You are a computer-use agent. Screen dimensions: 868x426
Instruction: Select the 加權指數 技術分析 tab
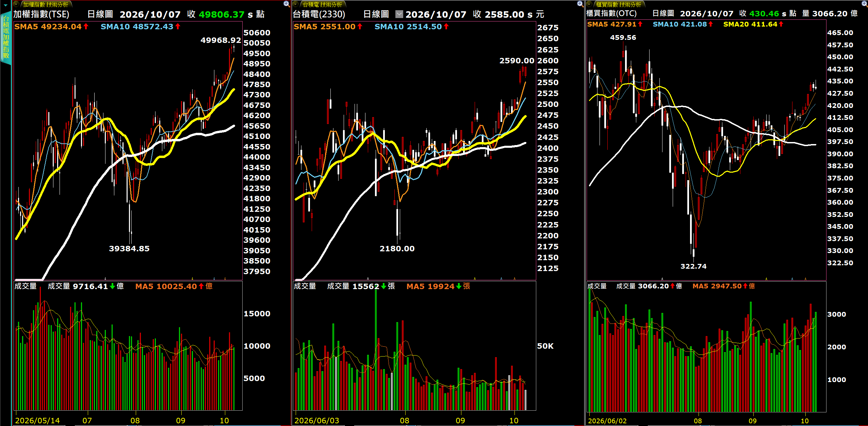pyautogui.click(x=46, y=4)
